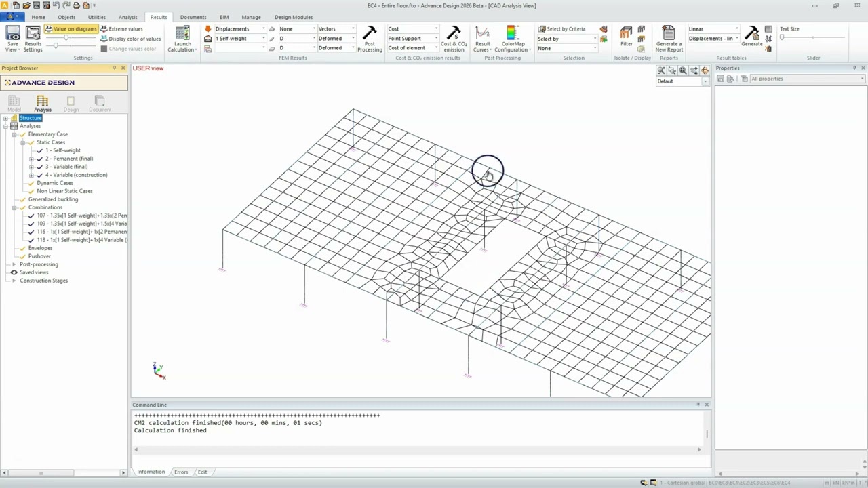This screenshot has width=868, height=488.
Task: Toggle checkmark on 3 - Variable (final) case
Action: pos(39,167)
